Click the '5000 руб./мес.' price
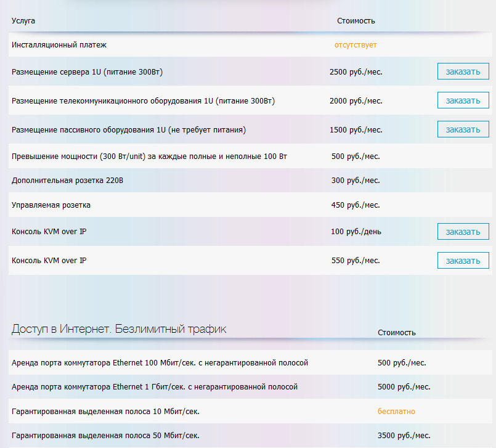496x448 pixels. pyautogui.click(x=404, y=387)
